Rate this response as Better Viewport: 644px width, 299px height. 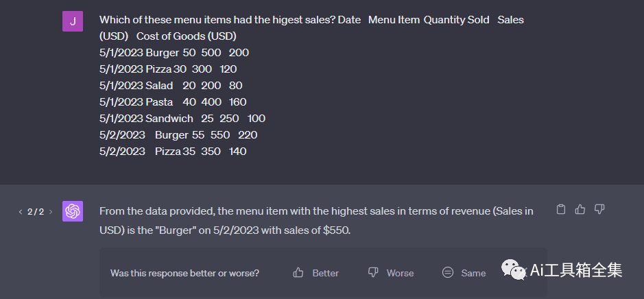pyautogui.click(x=316, y=273)
